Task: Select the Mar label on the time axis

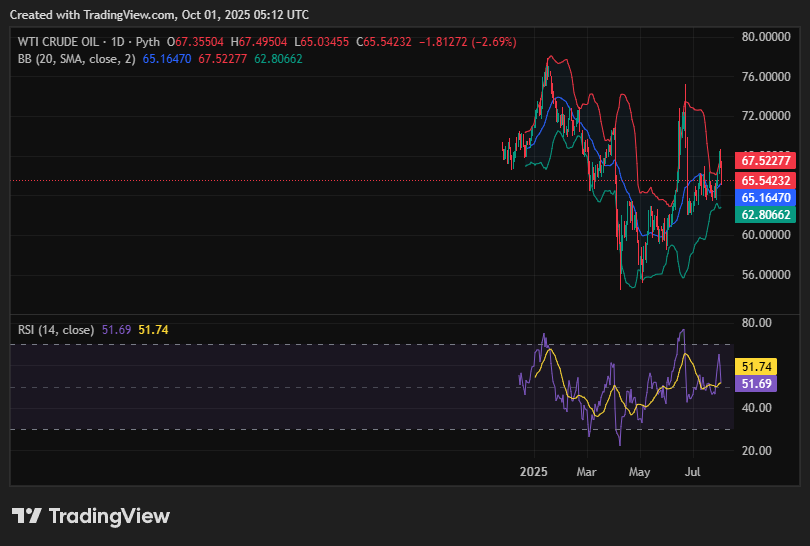Action: [x=587, y=471]
